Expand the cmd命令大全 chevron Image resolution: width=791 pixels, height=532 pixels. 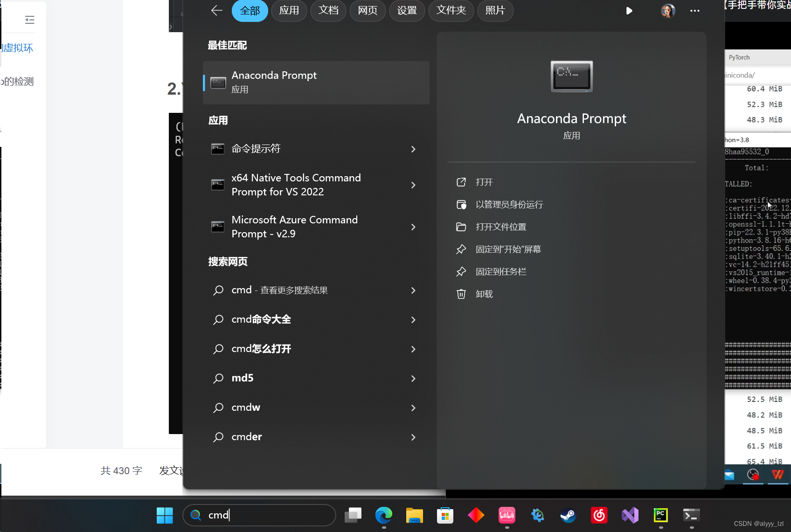413,320
